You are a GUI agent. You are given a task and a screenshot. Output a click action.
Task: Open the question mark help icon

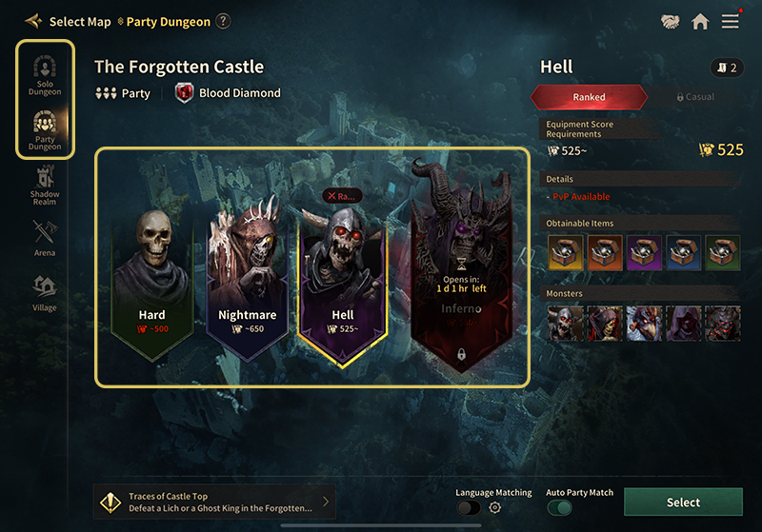pos(223,21)
